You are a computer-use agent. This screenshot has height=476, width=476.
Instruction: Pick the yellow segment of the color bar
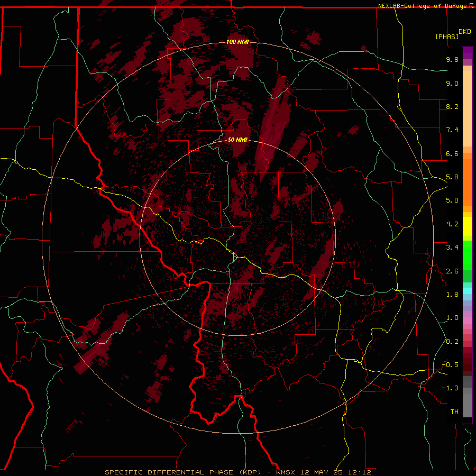pos(467,226)
